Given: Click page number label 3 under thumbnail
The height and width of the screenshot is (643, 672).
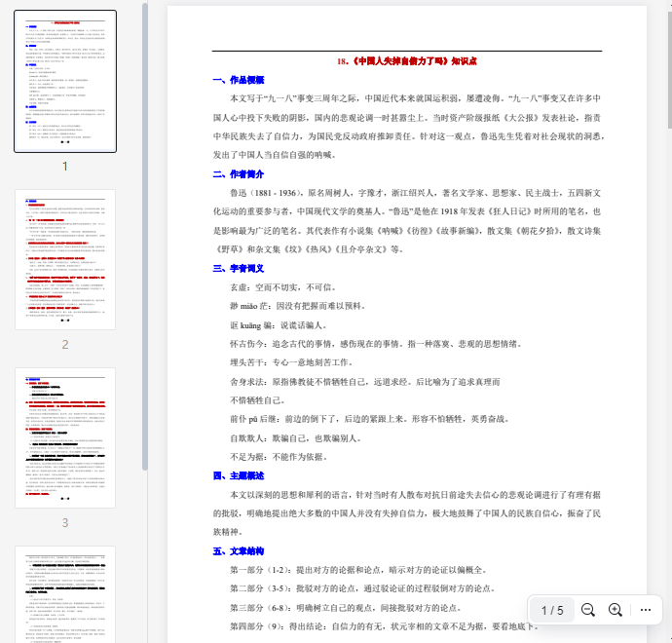Looking at the screenshot, I should [x=65, y=522].
